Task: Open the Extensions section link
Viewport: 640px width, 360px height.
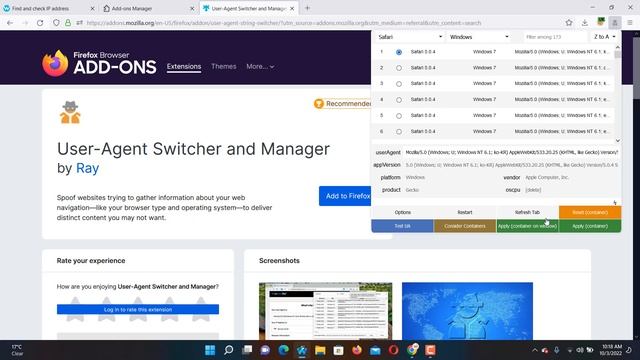Action: click(x=184, y=67)
